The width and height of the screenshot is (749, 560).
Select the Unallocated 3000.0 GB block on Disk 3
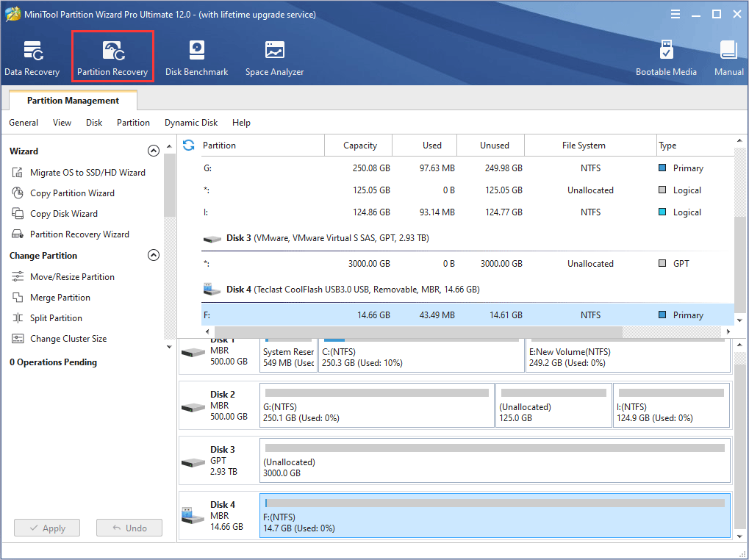click(x=495, y=460)
